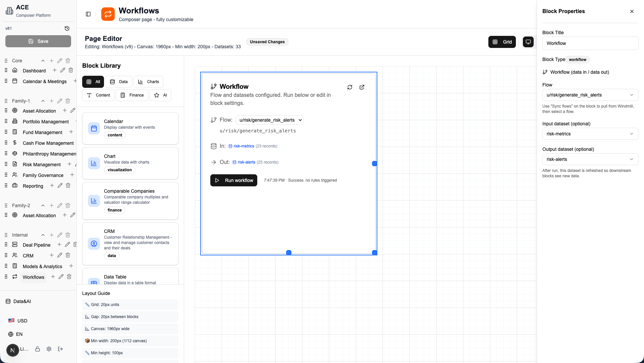Click the lock icon near user avatar
644x363 pixels.
(38, 349)
